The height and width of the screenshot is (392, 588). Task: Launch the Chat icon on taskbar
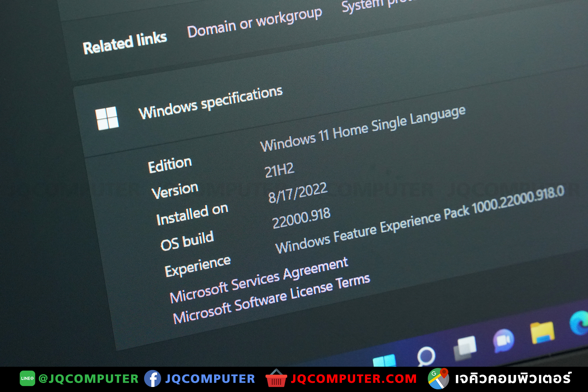(x=504, y=341)
